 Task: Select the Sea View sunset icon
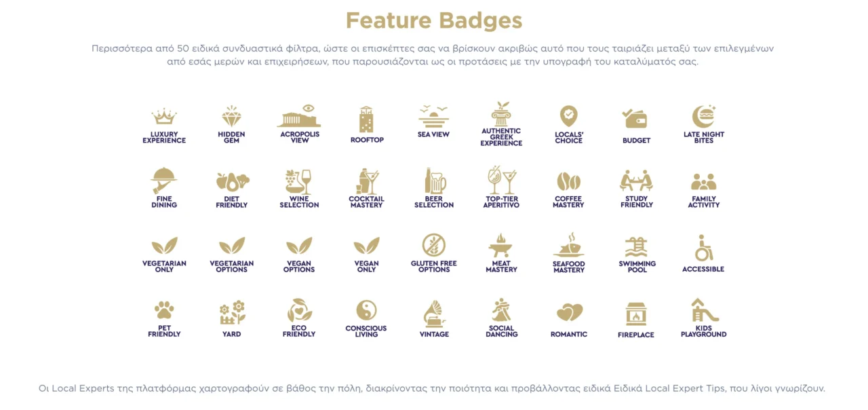click(433, 116)
